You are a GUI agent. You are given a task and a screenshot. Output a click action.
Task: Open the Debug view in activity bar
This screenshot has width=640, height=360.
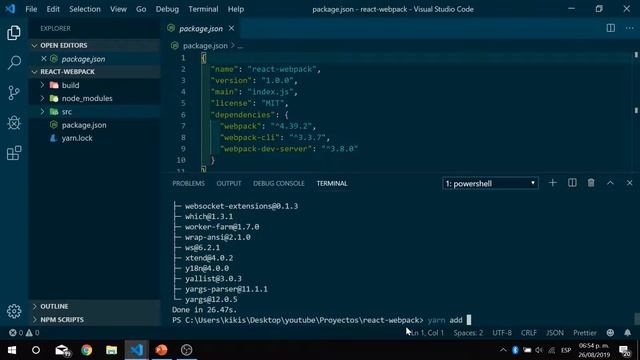[14, 123]
